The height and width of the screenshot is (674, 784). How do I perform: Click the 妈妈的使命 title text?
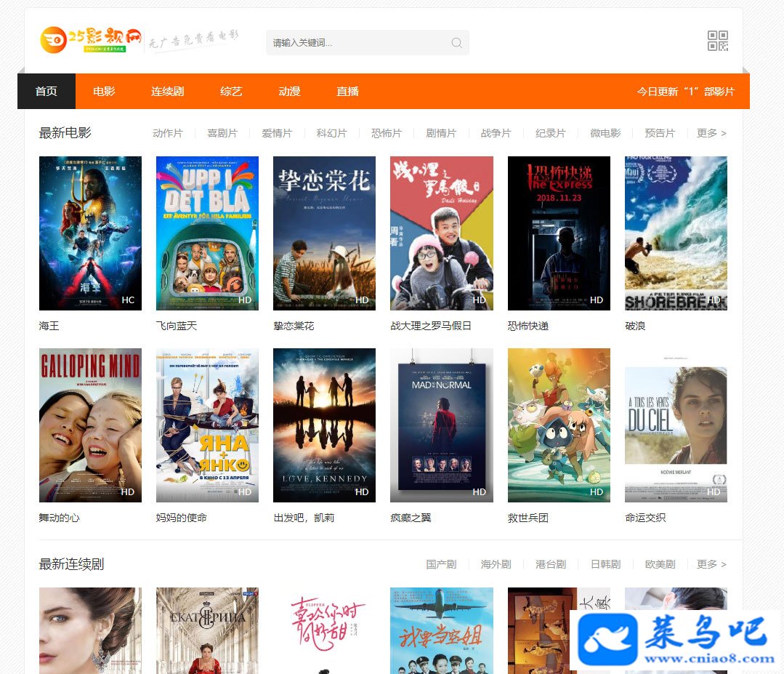click(182, 518)
